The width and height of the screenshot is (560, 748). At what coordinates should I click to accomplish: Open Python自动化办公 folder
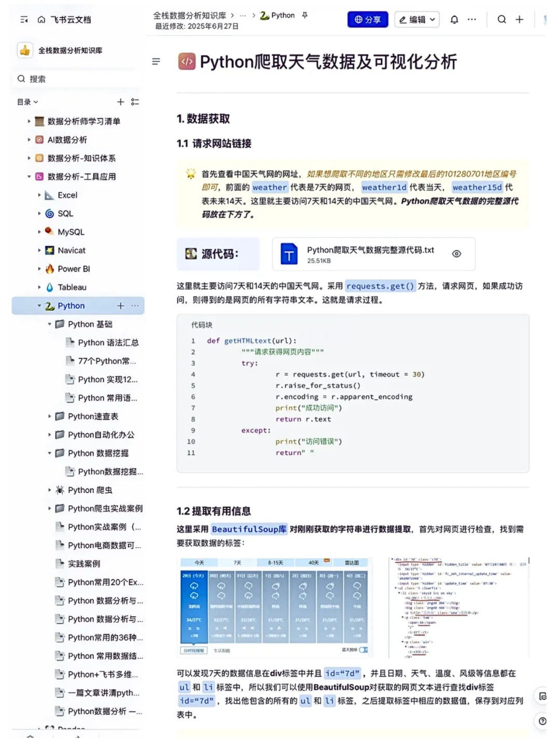point(101,435)
